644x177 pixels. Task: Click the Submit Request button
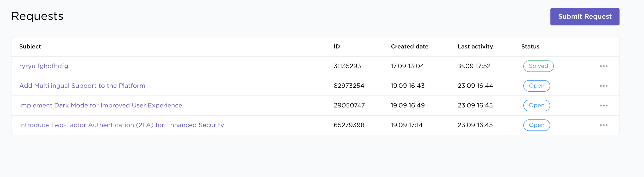(x=585, y=17)
